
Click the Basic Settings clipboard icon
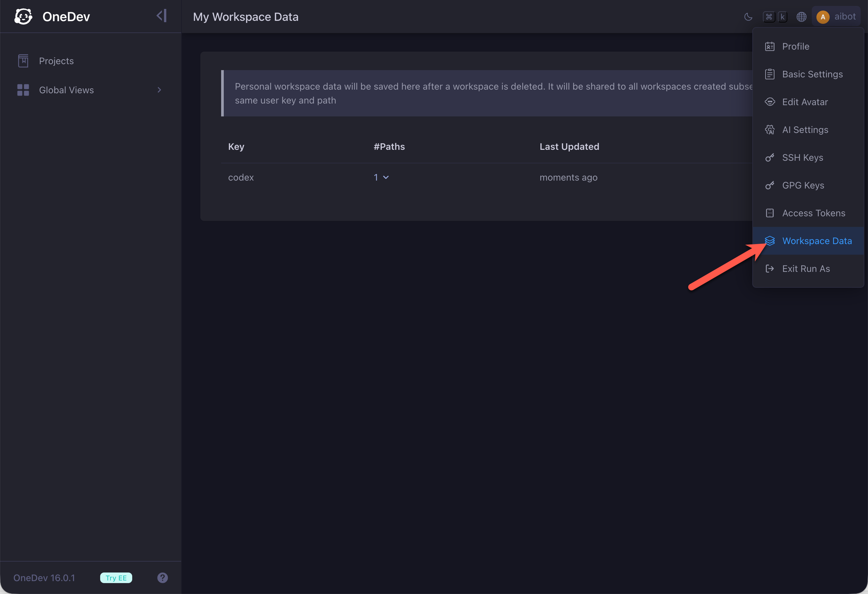pos(770,74)
